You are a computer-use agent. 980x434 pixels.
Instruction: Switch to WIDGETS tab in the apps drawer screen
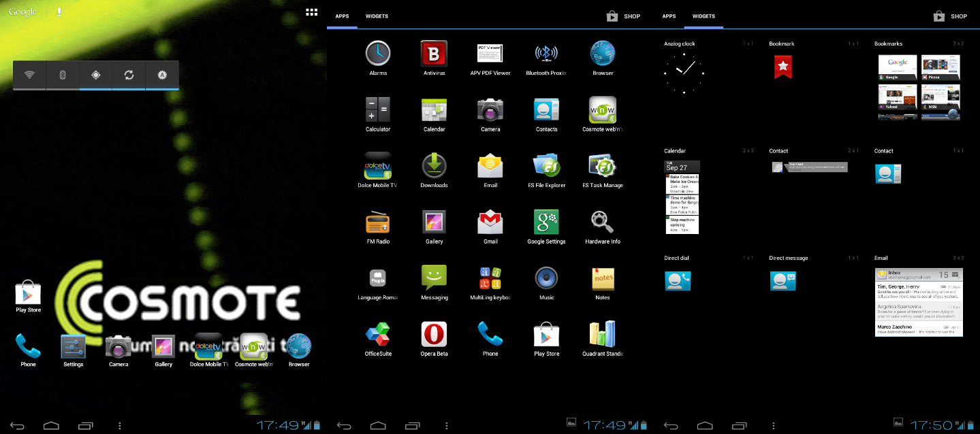377,16
